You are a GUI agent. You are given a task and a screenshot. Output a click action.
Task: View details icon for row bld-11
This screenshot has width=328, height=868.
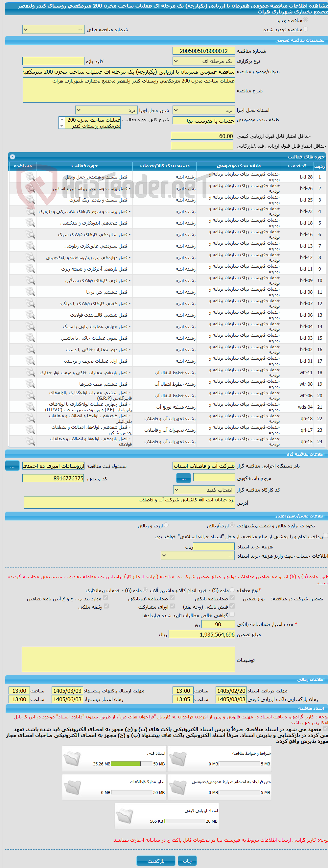click(30, 269)
